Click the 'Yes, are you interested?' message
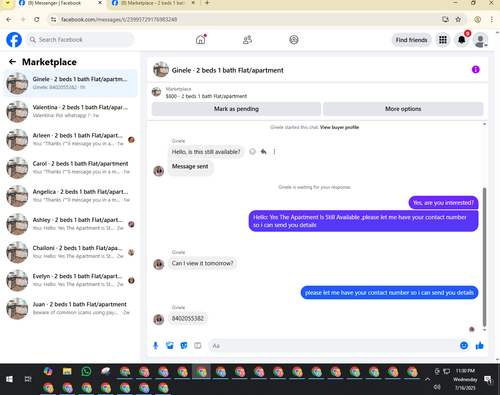 coord(443,203)
